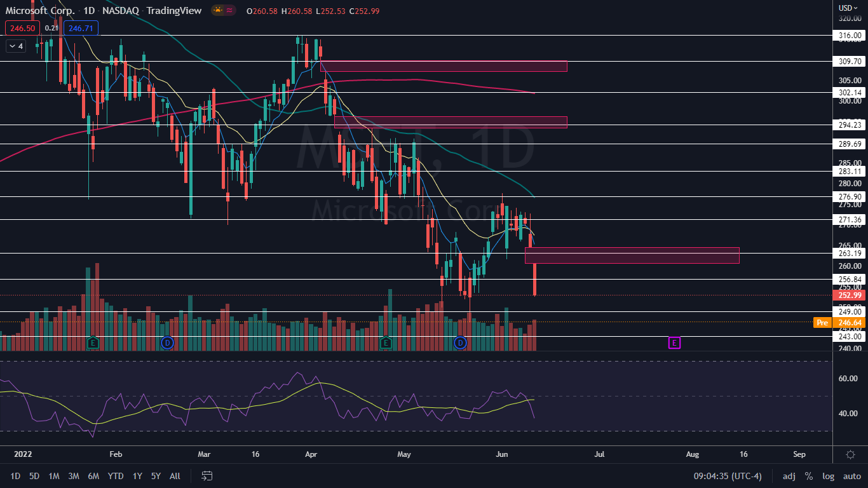Toggle the percent scale mode
The image size is (868, 488).
tap(809, 476)
